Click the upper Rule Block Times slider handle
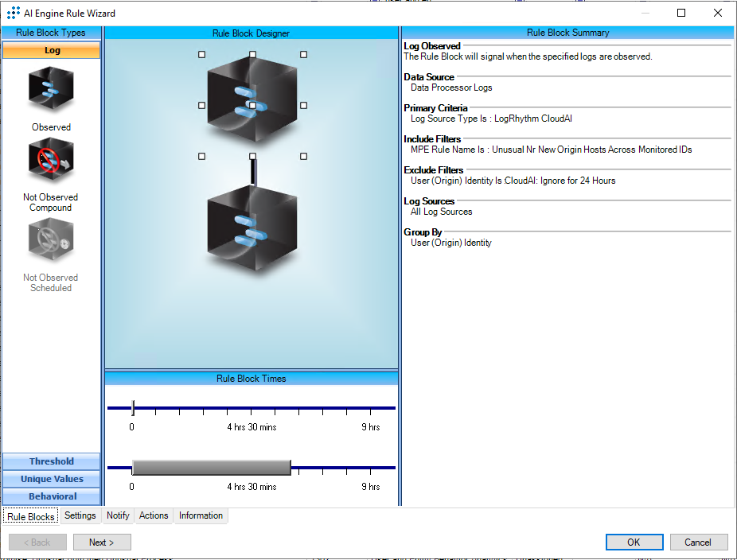Viewport: 737px width, 560px height. coord(133,408)
